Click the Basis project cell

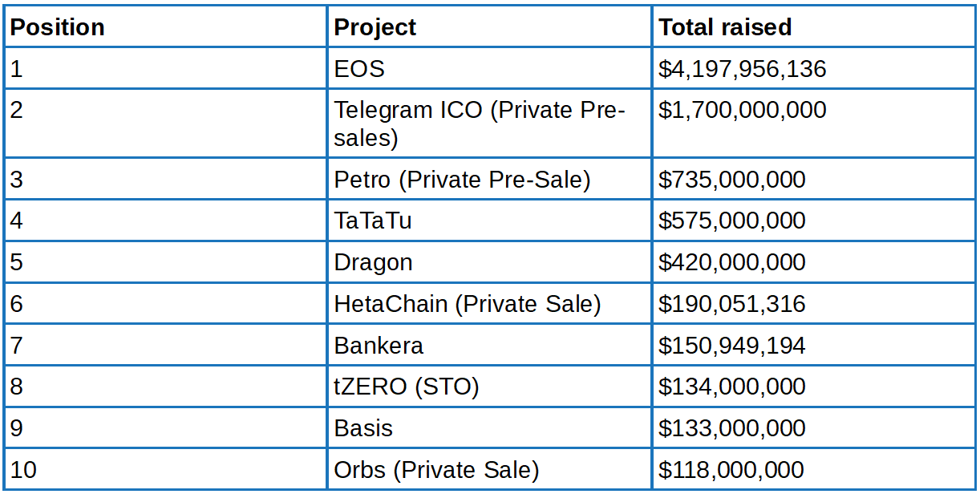(363, 428)
